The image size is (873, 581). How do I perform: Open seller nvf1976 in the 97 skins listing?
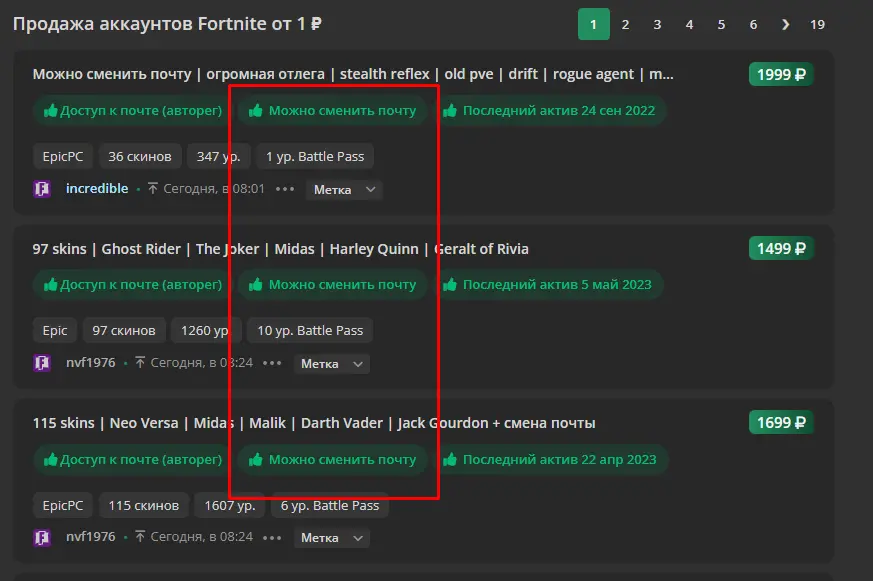tap(91, 363)
